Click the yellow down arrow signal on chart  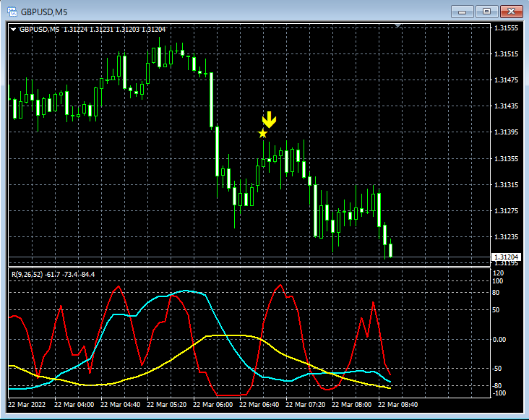tap(269, 120)
